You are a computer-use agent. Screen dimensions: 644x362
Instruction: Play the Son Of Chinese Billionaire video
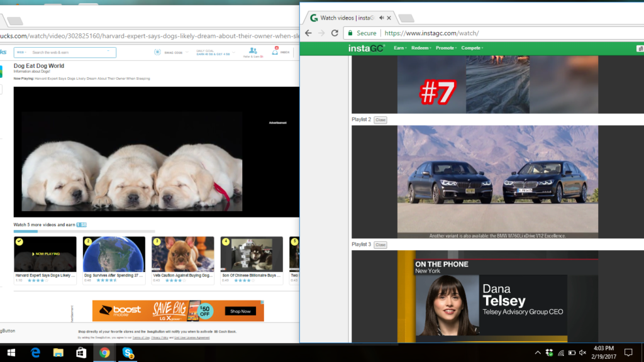(252, 254)
